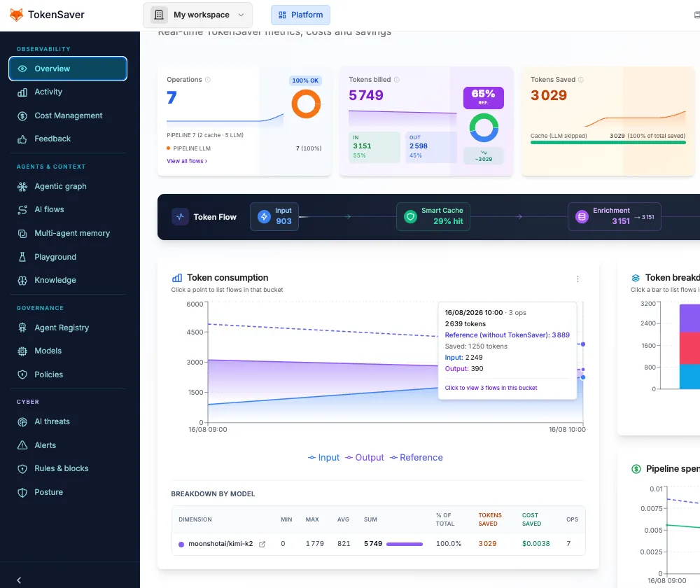700x588 pixels.
Task: Open AI flows in the sidebar
Action: pos(49,209)
